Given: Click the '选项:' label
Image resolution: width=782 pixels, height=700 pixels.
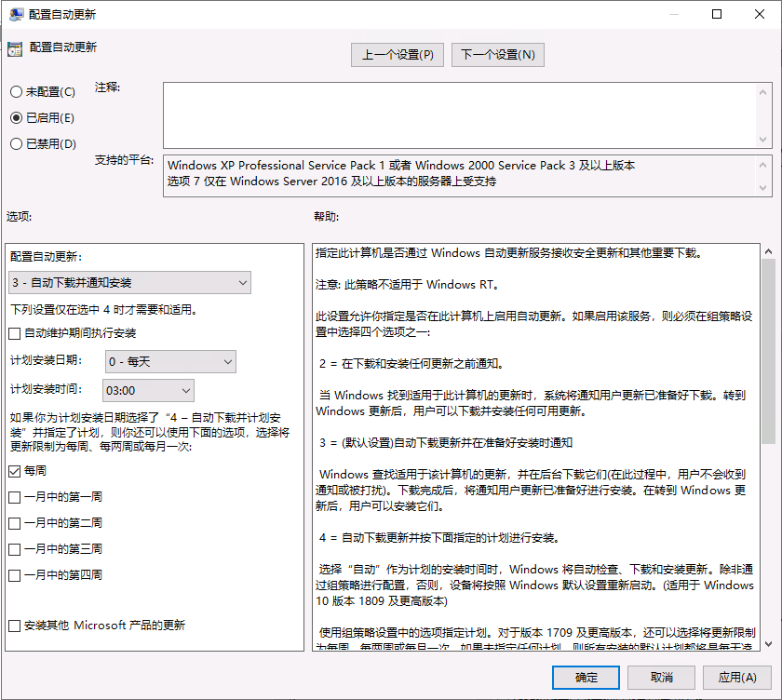Looking at the screenshot, I should coord(19,216).
